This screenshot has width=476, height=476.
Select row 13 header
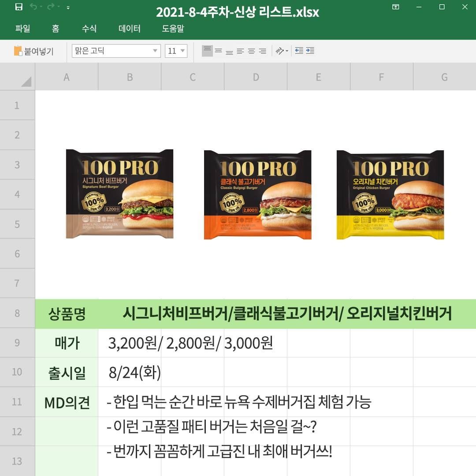(17, 461)
